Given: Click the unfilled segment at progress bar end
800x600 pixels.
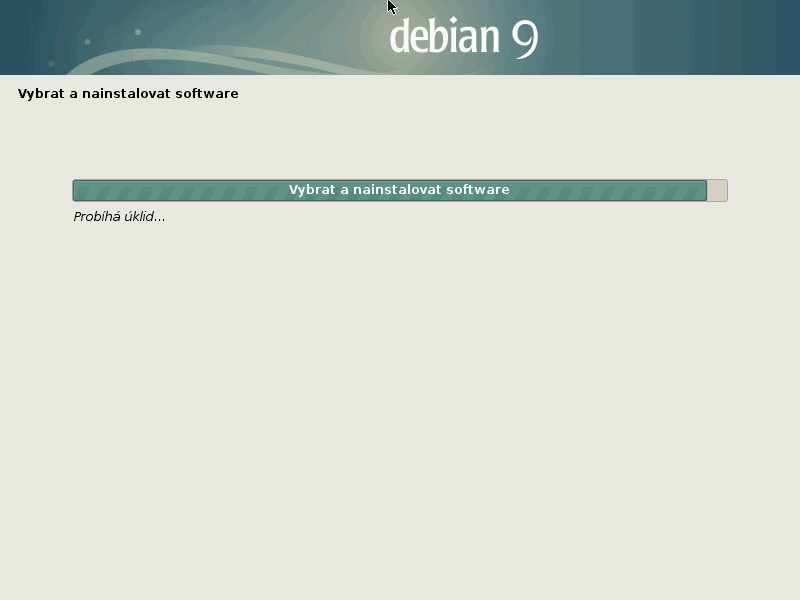Looking at the screenshot, I should tap(717, 189).
